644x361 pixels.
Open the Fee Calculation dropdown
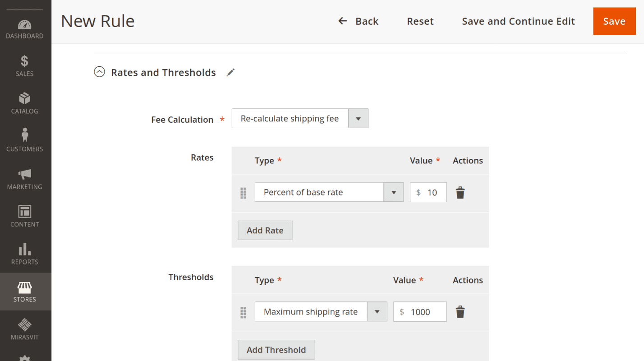[300, 118]
